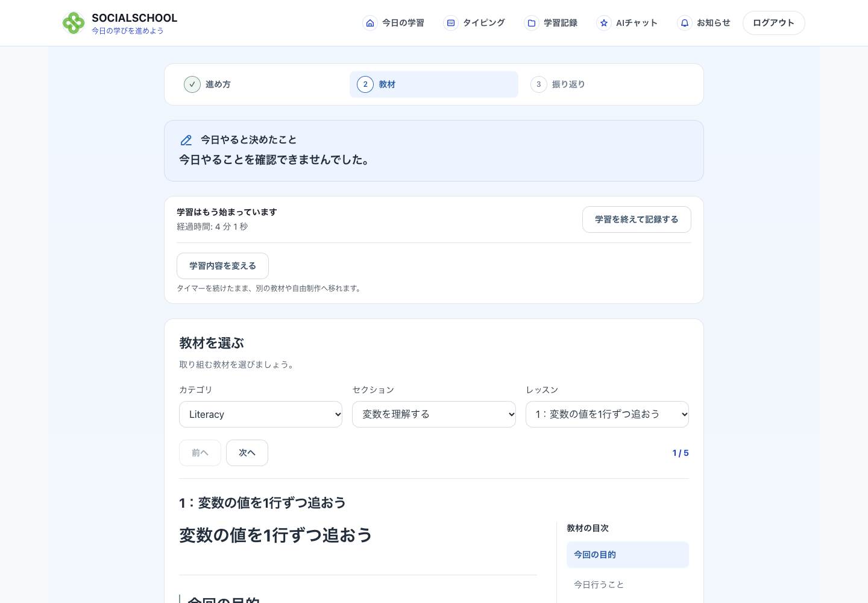Screen dimensions: 868x603
Task: Click the 教材を選ぶ heading
Action: pos(212,343)
